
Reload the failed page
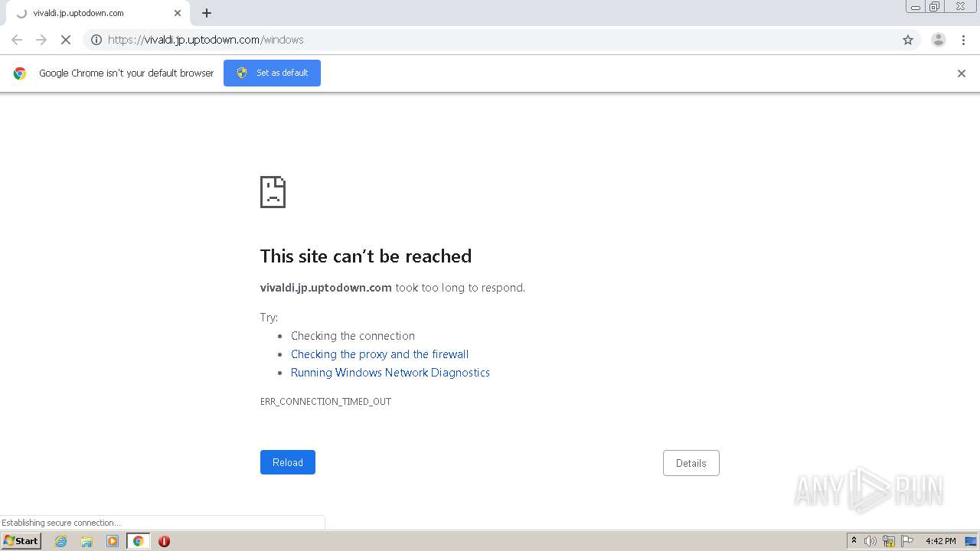pos(288,462)
